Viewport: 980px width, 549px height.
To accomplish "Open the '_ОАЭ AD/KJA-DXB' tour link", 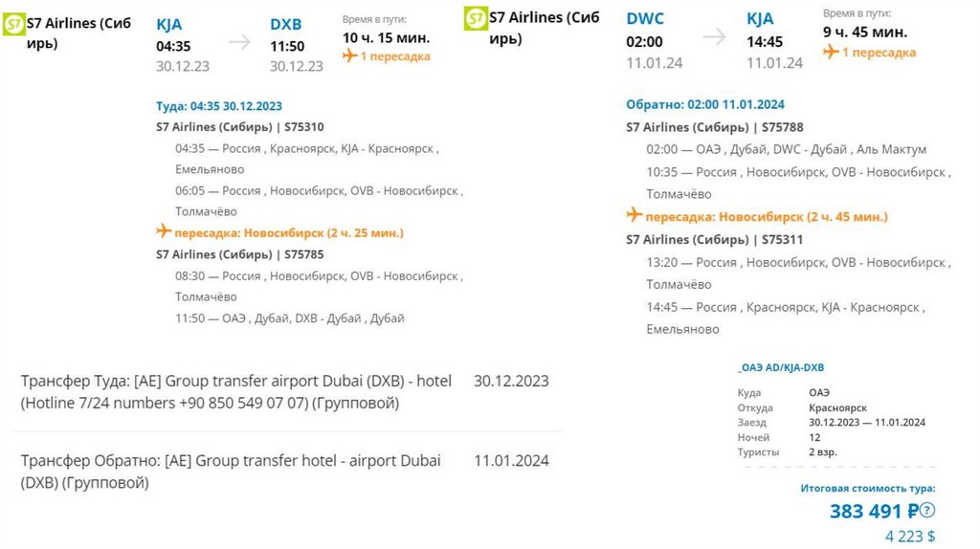I will coord(781,367).
